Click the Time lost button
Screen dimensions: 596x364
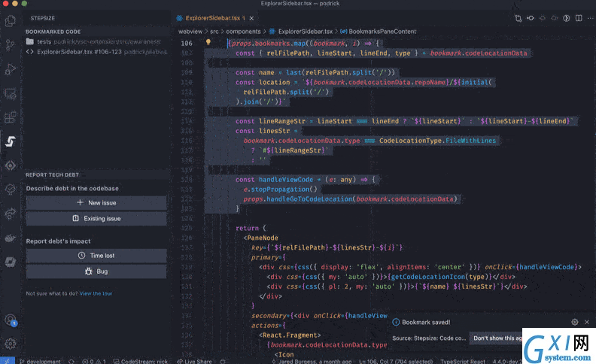click(x=96, y=256)
